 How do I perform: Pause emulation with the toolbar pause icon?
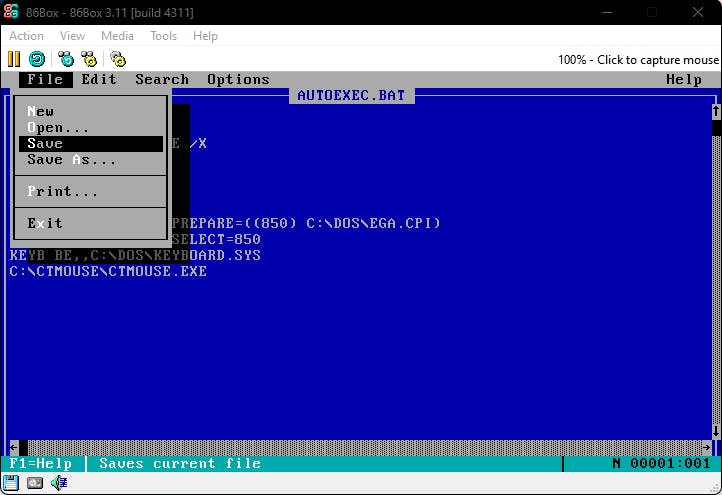(x=14, y=59)
